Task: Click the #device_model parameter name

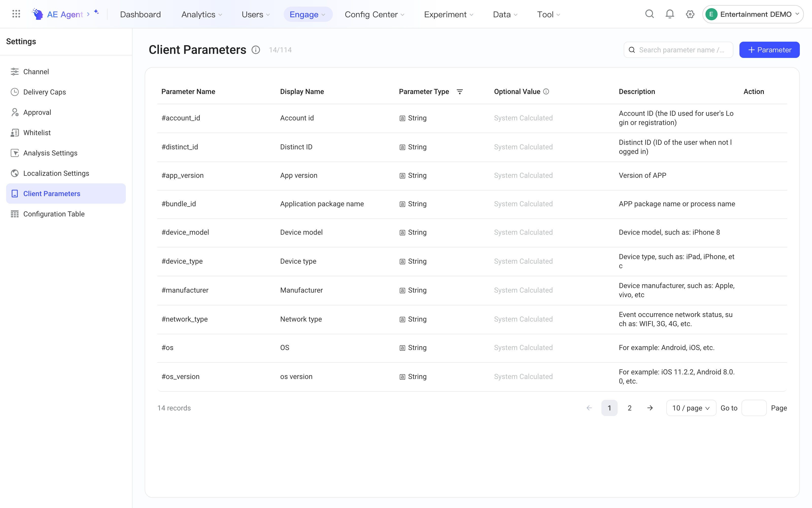Action: point(185,232)
